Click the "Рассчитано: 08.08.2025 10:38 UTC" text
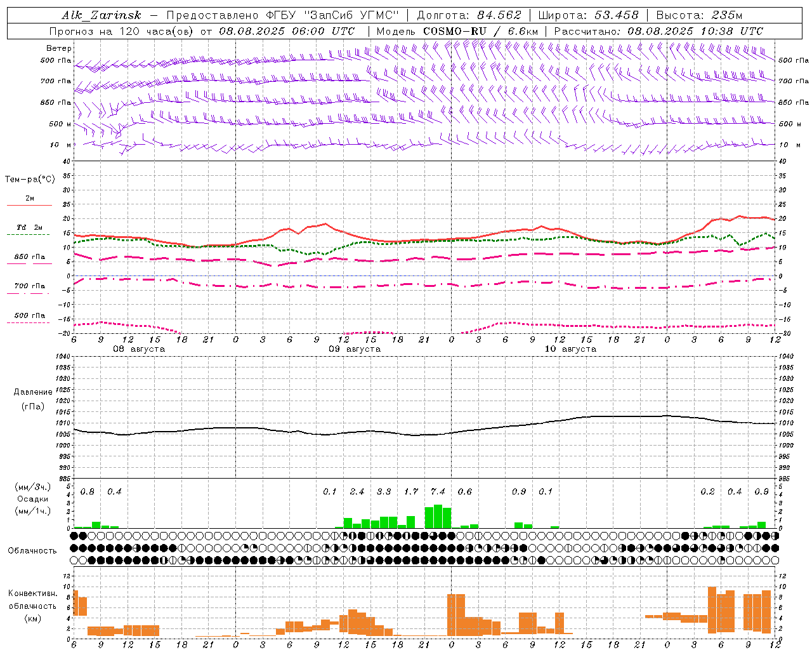This screenshot has height=650, width=812. coord(658,31)
